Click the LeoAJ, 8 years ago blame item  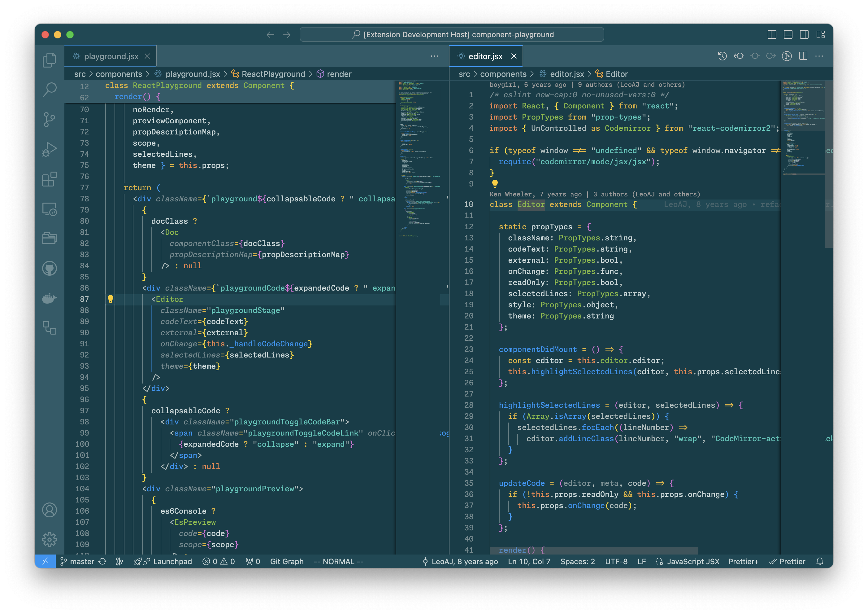point(460,561)
